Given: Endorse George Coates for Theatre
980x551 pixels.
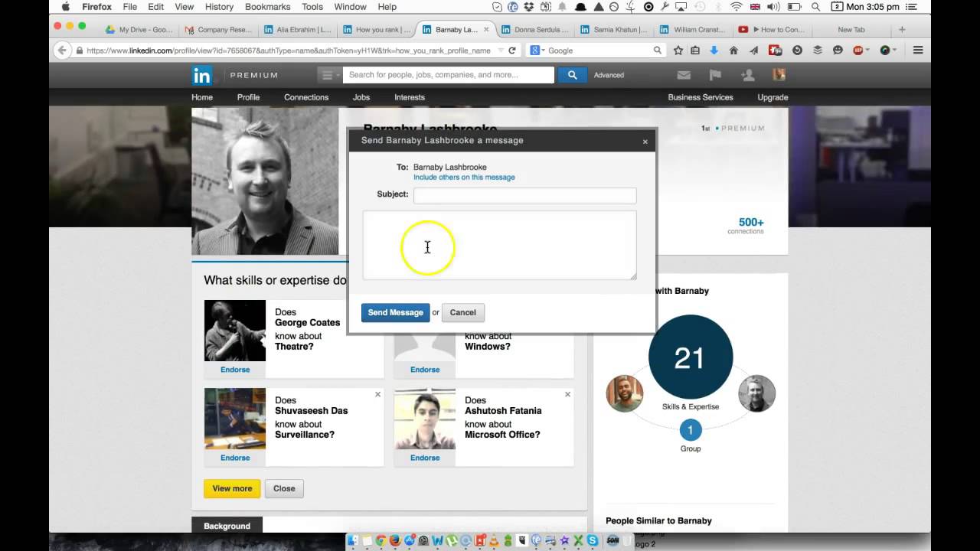Looking at the screenshot, I should [235, 370].
